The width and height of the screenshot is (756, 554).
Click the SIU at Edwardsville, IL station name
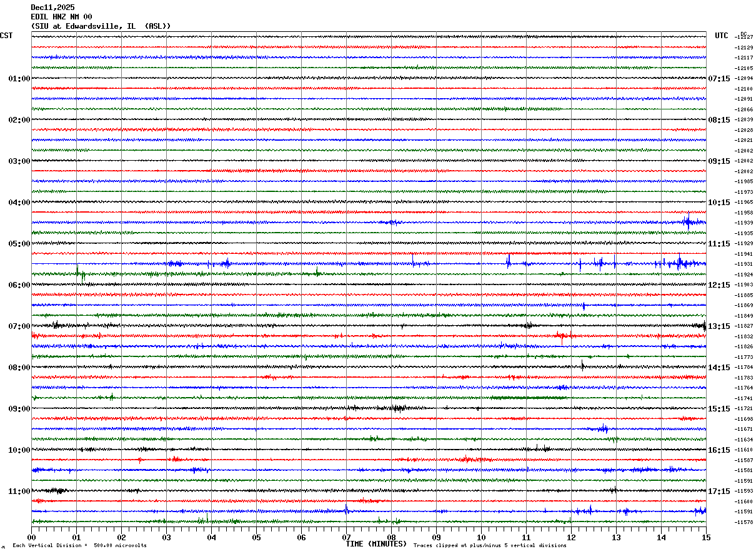[x=101, y=26]
